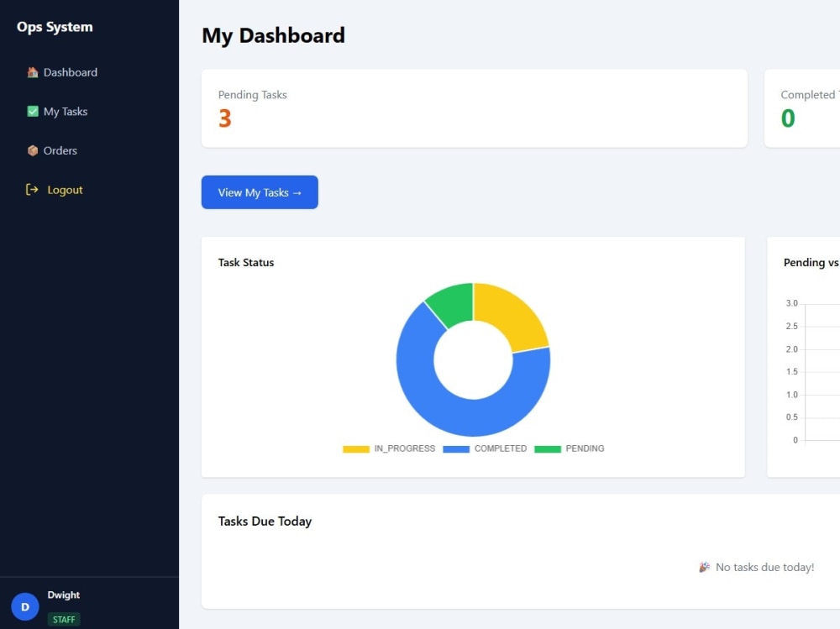This screenshot has height=629, width=840.
Task: Click the Pending Tasks label
Action: coord(252,95)
